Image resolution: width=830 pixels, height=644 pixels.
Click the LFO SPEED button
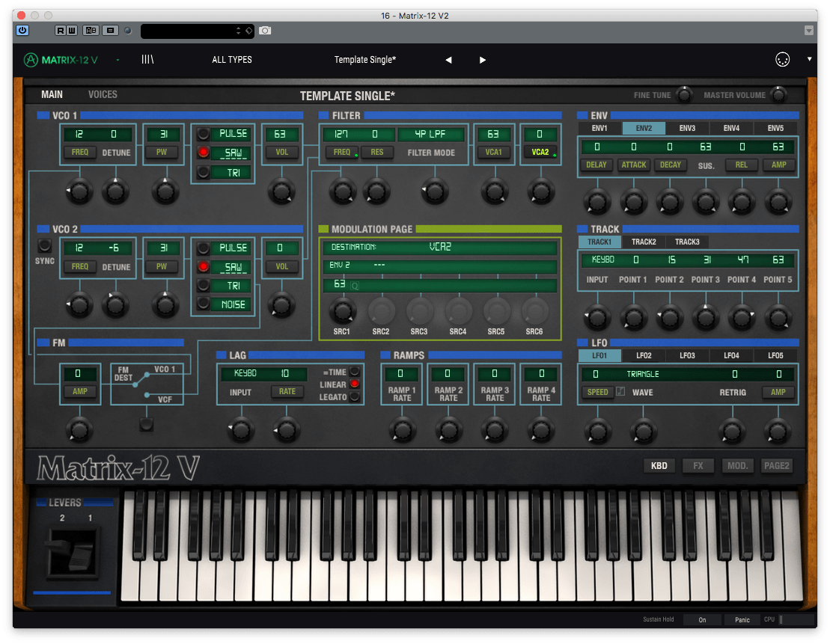click(x=598, y=392)
